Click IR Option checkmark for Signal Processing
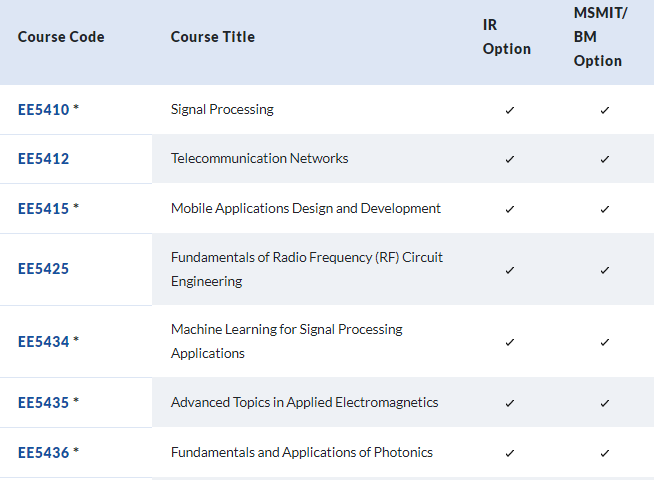The image size is (656, 480). [510, 110]
